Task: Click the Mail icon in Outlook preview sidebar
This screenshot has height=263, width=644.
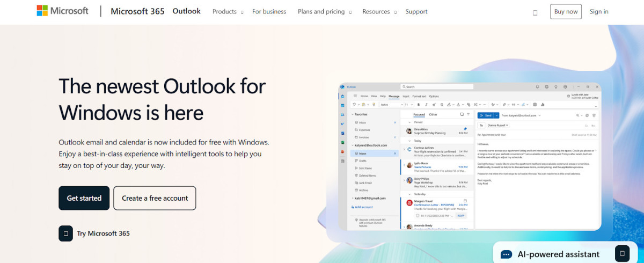Action: pyautogui.click(x=342, y=96)
